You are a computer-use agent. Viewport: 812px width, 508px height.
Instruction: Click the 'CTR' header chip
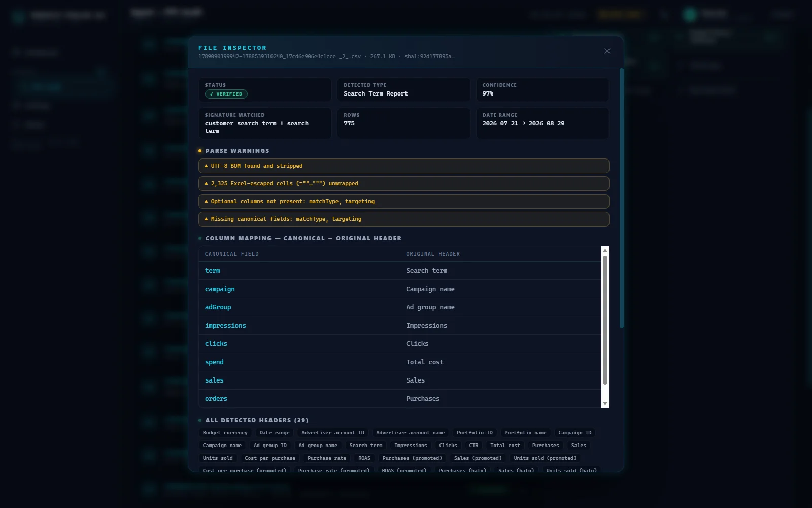[x=474, y=446]
